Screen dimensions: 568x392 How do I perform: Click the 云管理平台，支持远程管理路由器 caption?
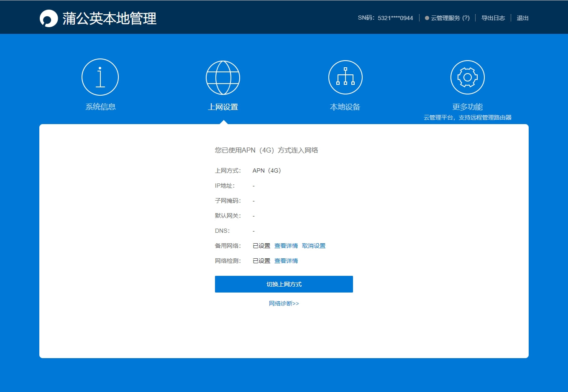(468, 117)
